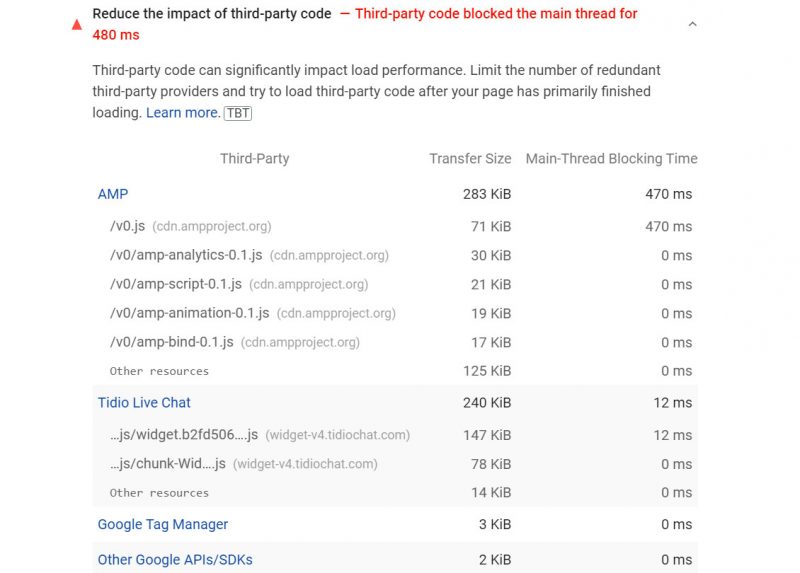The image size is (800, 573).
Task: Select the amp-analytics-0.1.js resource entry
Action: [x=186, y=256]
